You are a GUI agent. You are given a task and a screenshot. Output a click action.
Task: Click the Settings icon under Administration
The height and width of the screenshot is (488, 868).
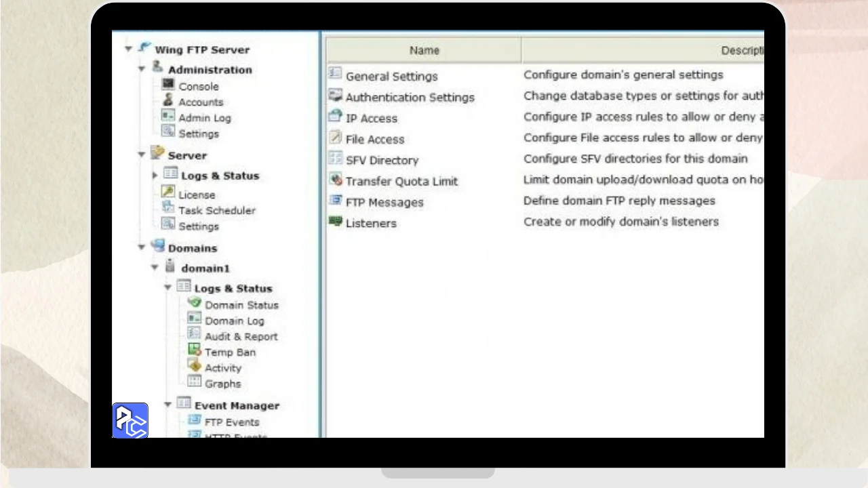(x=167, y=131)
